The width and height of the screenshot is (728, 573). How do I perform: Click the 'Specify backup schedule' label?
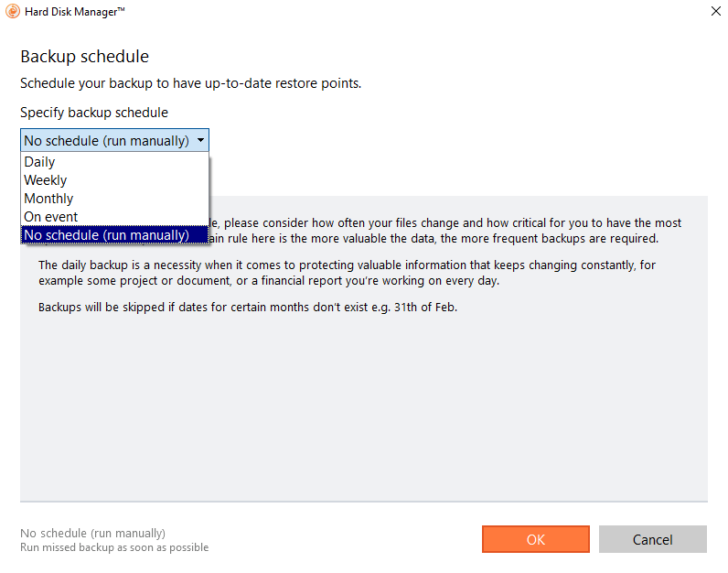pyautogui.click(x=94, y=113)
